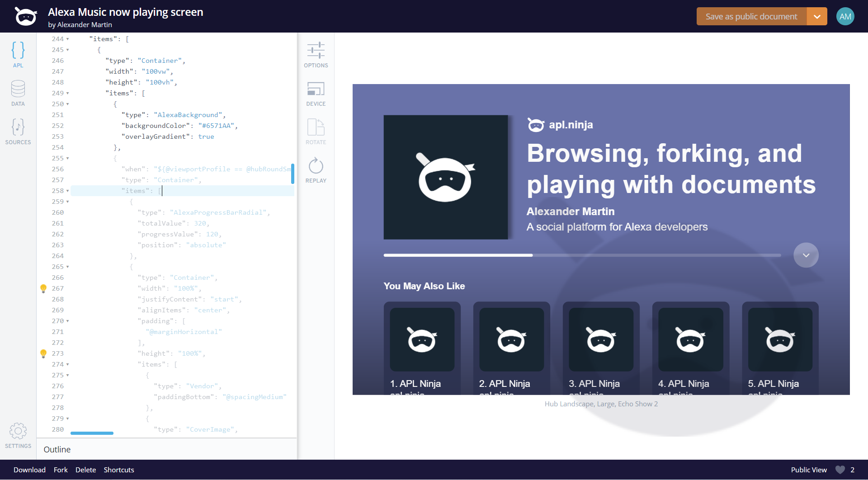Screen dimensions: 868x480
Task: Click the "CoverImage" value on line 280
Action: tap(210, 429)
